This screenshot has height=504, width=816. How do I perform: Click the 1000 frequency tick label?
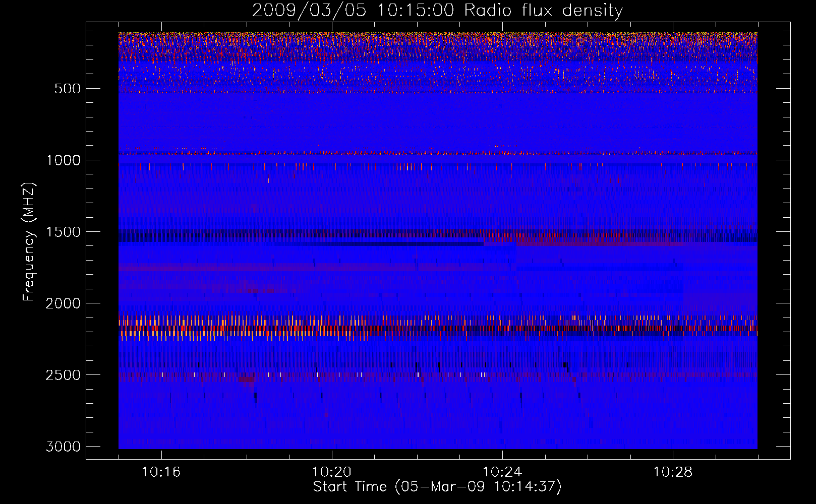coord(63,160)
